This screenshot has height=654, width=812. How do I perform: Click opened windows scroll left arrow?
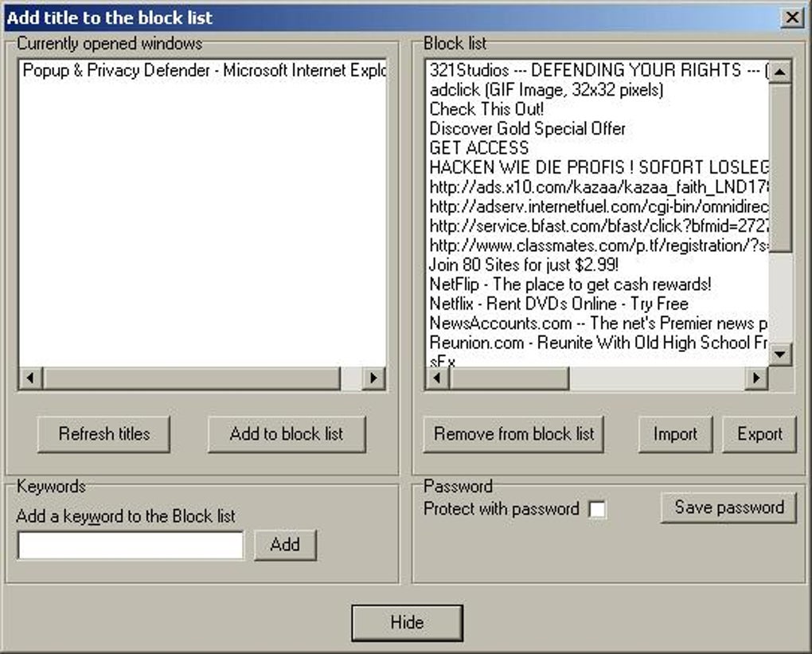tap(30, 378)
